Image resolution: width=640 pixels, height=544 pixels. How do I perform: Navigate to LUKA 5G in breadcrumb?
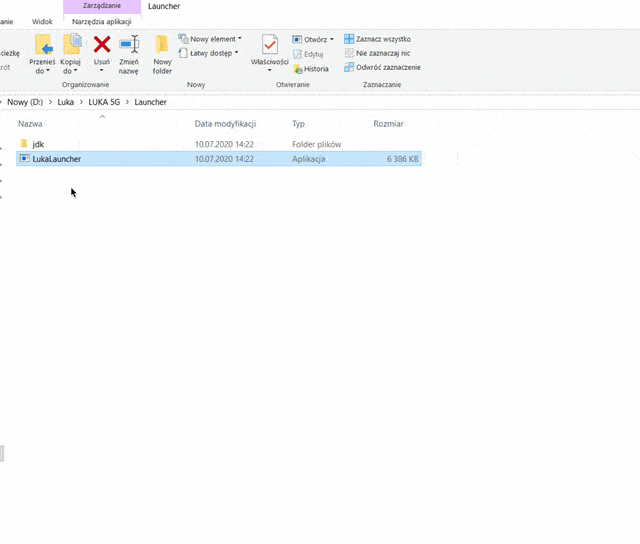tap(104, 102)
